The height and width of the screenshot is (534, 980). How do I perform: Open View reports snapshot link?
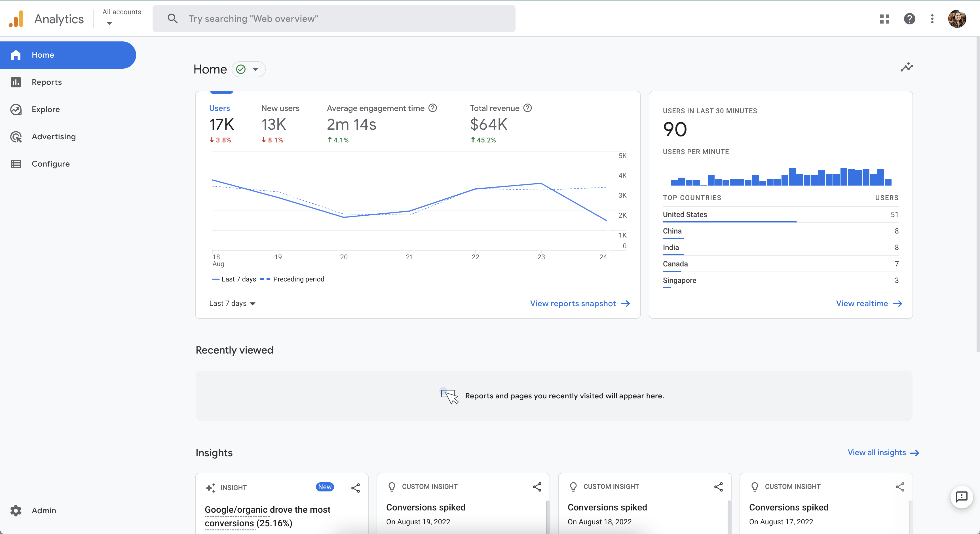point(580,303)
